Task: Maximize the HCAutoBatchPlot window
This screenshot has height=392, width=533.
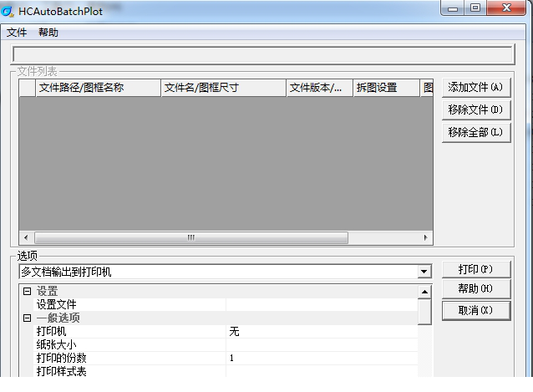Action: coord(475,8)
